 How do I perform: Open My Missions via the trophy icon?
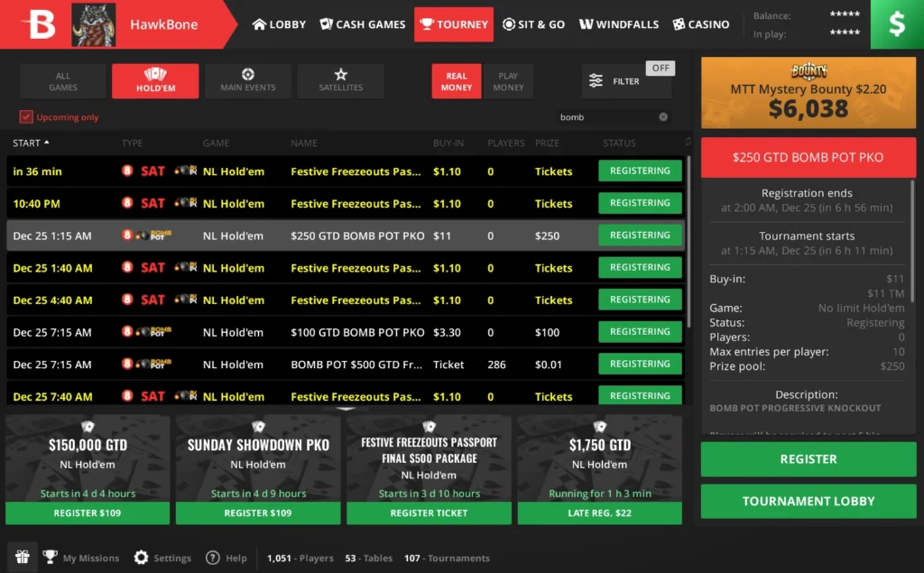pos(51,557)
